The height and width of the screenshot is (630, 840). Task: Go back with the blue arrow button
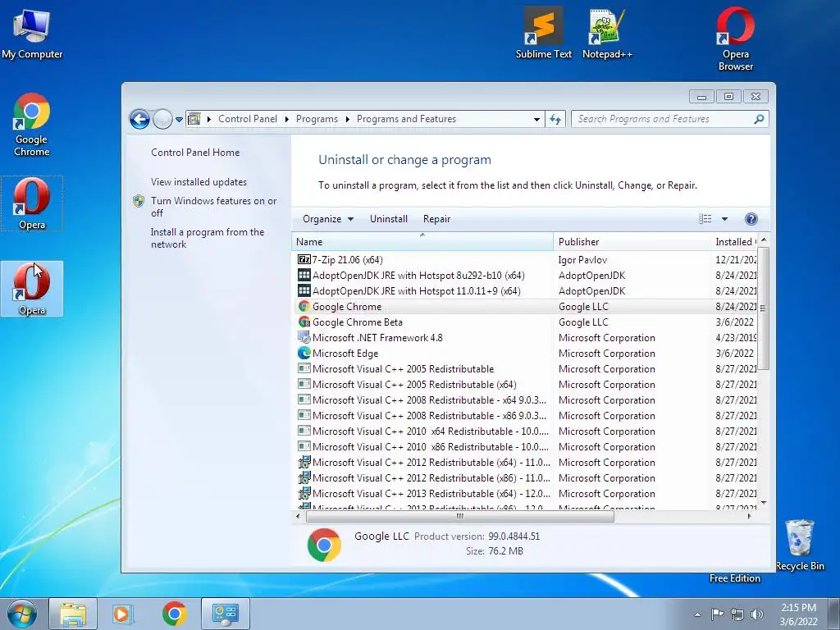click(139, 119)
